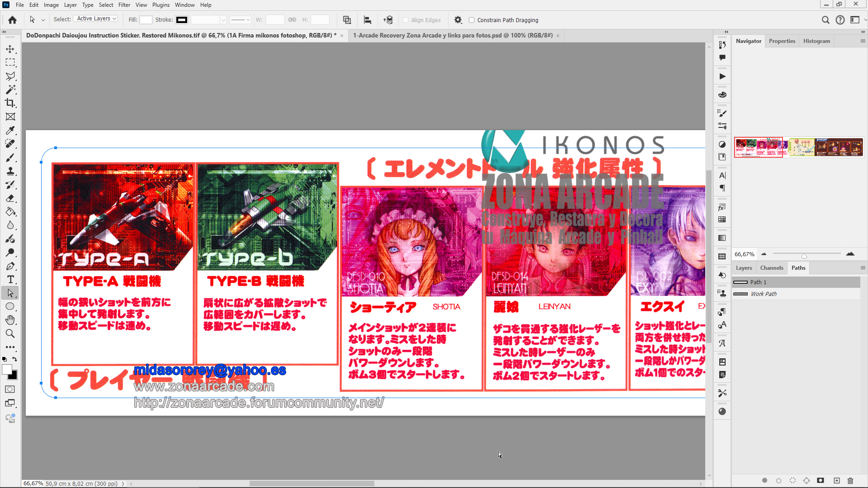The image size is (868, 488).
Task: Select the History Brush tool
Action: [x=10, y=184]
